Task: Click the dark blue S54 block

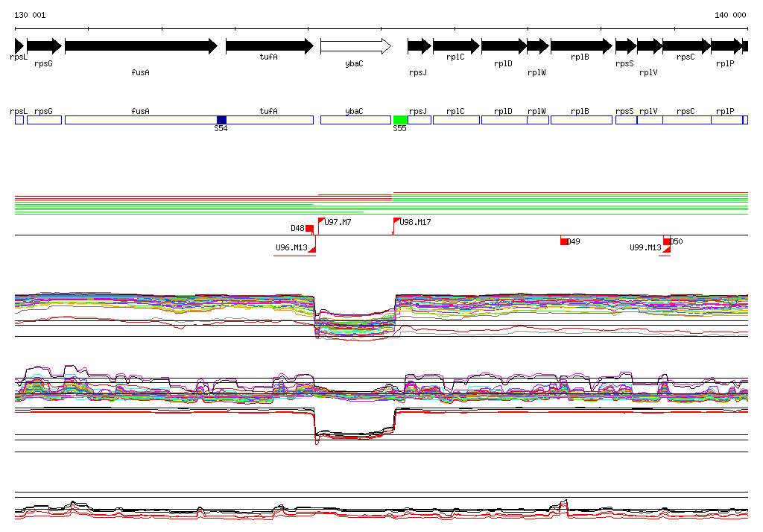Action: pos(221,120)
